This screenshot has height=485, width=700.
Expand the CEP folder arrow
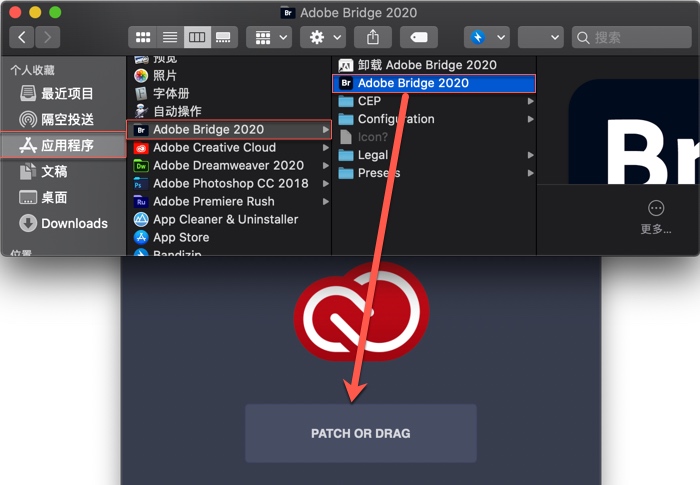point(530,101)
